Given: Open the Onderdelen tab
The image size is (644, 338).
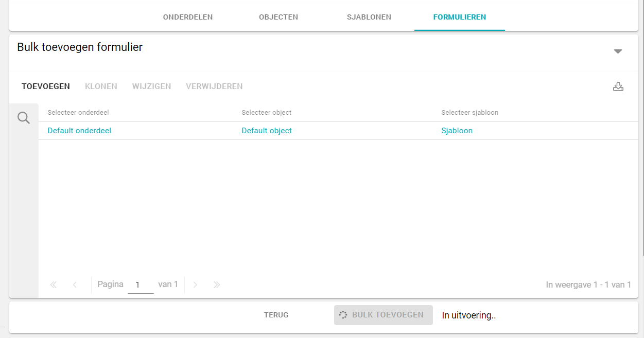Looking at the screenshot, I should tap(188, 17).
